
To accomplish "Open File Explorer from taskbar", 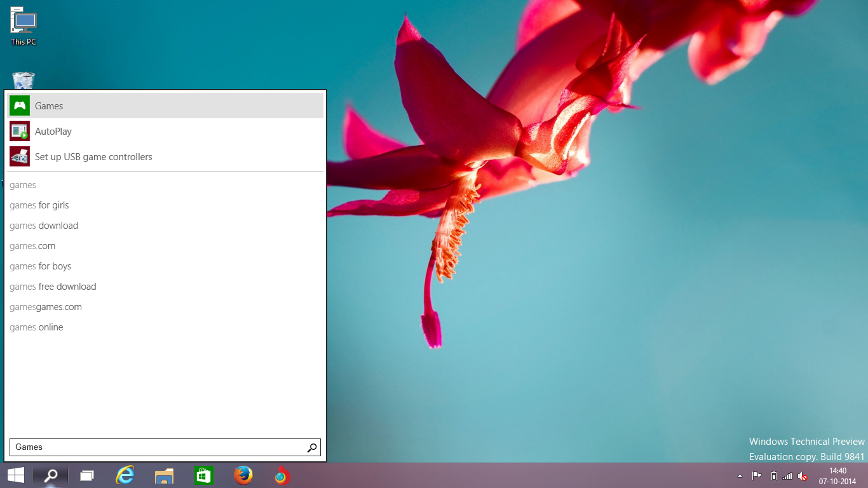I will pos(164,475).
